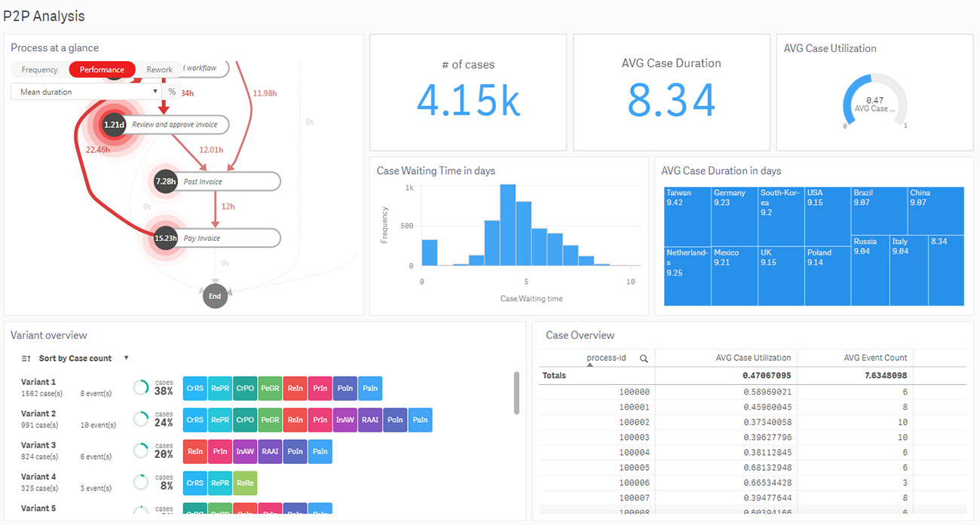Screen dimensions: 980x525
Task: Activate the Rework view
Action: pos(158,69)
